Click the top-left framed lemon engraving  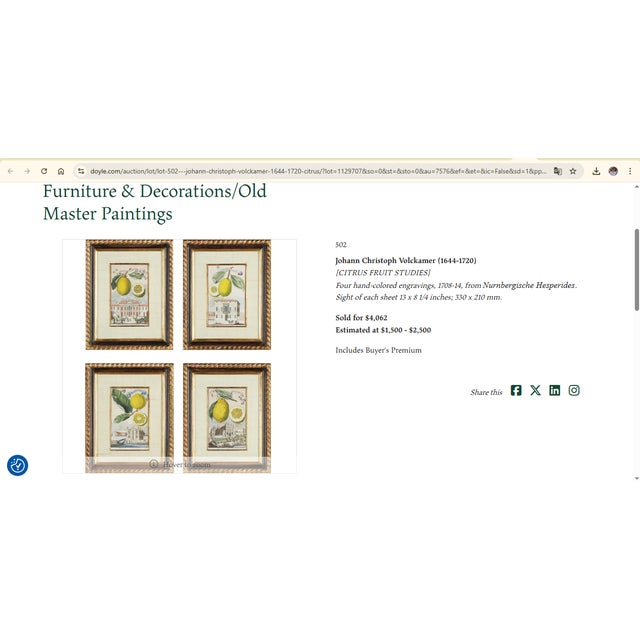(x=129, y=295)
